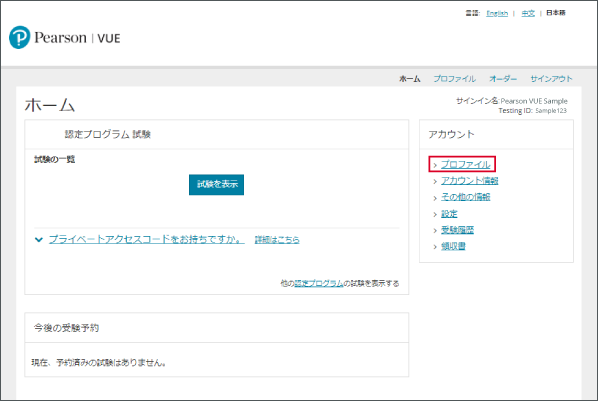Click the 詳細はこちら link
598x401 pixels.
click(x=277, y=240)
